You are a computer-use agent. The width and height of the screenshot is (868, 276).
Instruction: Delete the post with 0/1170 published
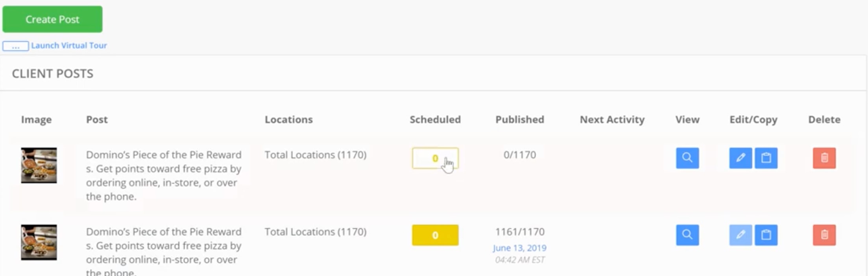[x=824, y=158]
